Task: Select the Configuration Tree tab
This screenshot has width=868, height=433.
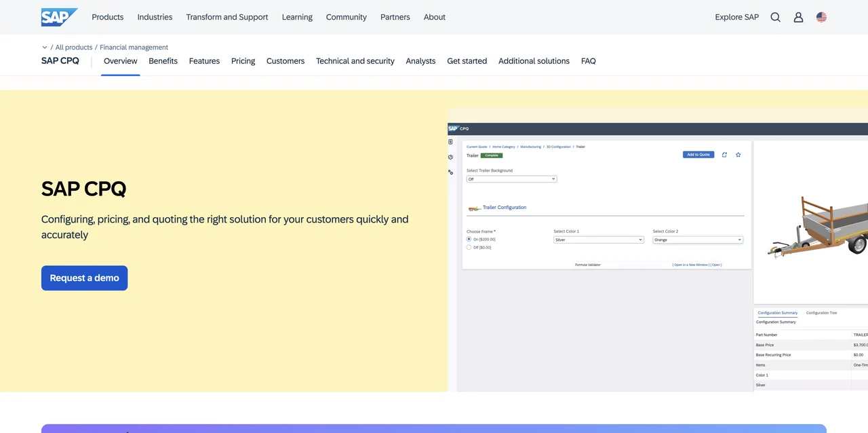Action: click(821, 313)
